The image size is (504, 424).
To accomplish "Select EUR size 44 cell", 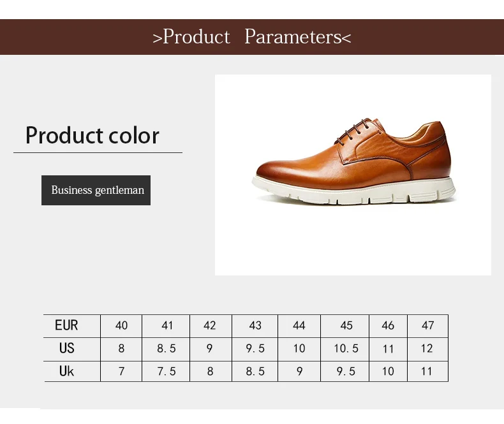I will [x=299, y=326].
